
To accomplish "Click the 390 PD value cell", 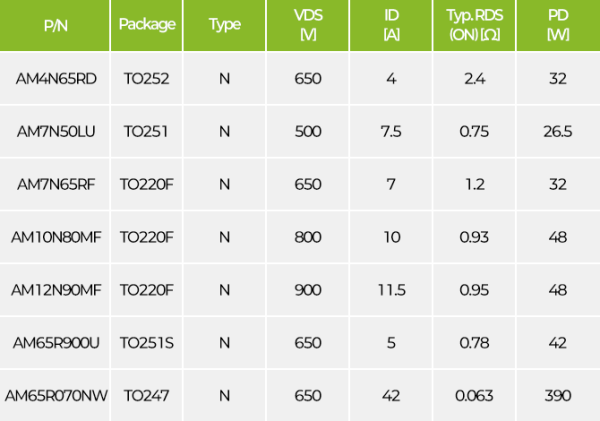I will click(x=558, y=395).
